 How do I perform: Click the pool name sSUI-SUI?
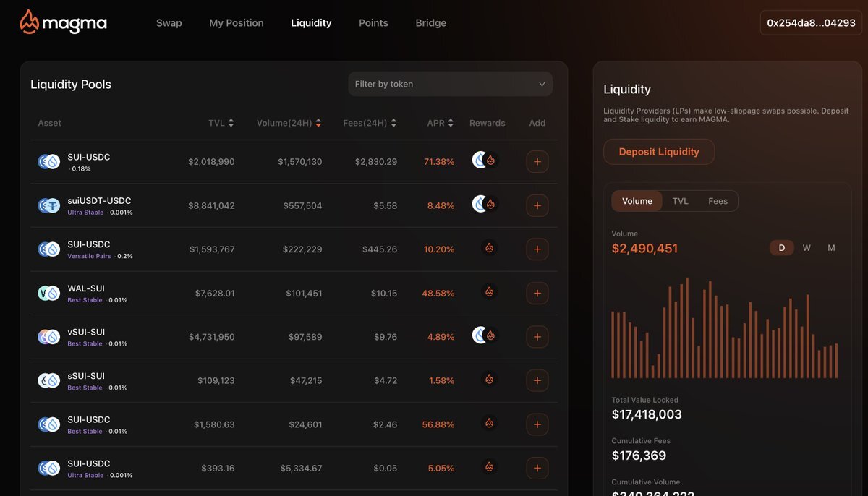click(86, 376)
